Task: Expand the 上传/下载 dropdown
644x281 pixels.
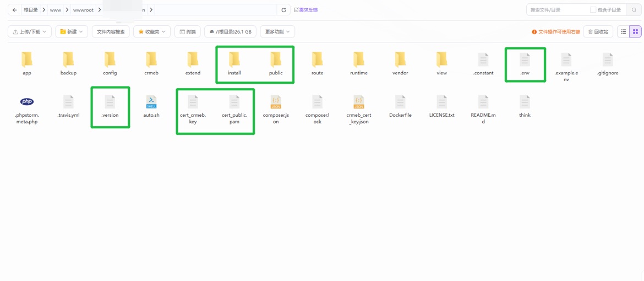Action: coord(30,31)
